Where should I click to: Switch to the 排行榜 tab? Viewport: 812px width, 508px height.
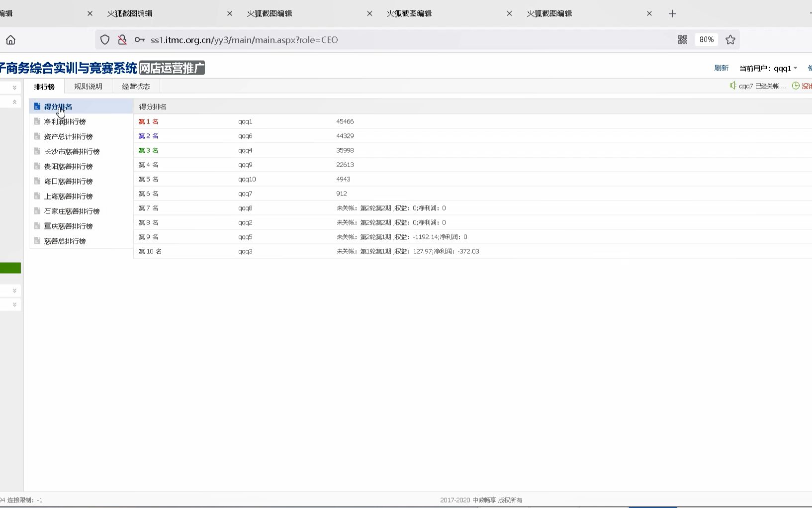pyautogui.click(x=44, y=87)
